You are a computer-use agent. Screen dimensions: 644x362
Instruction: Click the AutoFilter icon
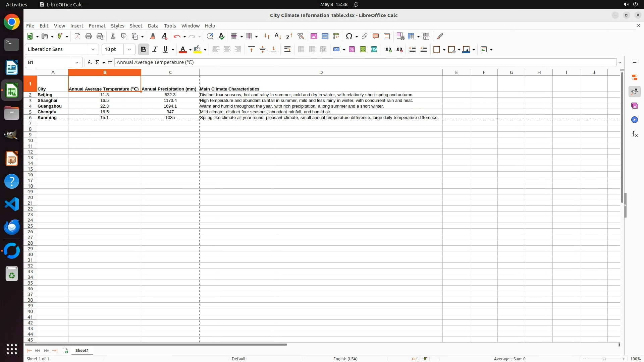pyautogui.click(x=301, y=36)
